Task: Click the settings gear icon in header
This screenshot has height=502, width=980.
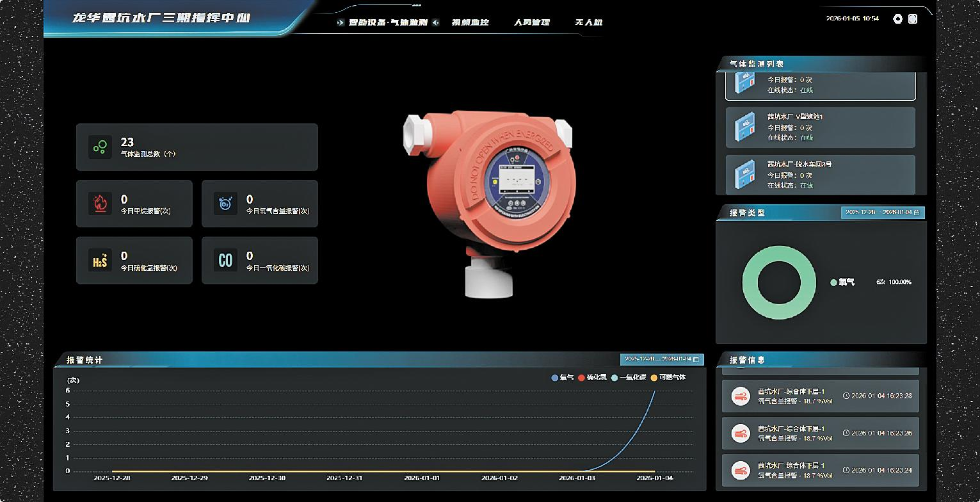Action: [x=897, y=19]
